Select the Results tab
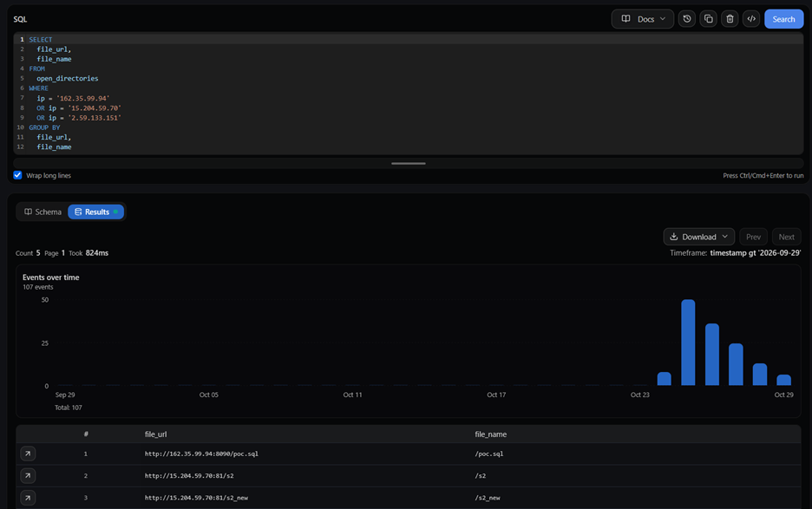Screen dimensions: 812x509 pos(95,212)
